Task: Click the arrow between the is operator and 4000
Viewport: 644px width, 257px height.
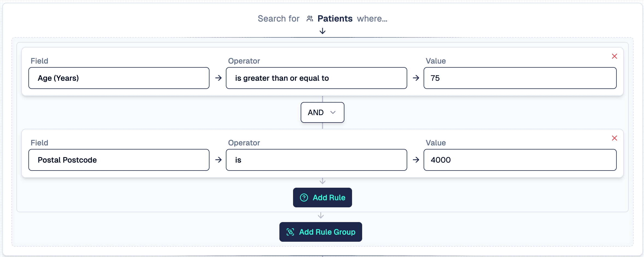Action: coord(416,160)
